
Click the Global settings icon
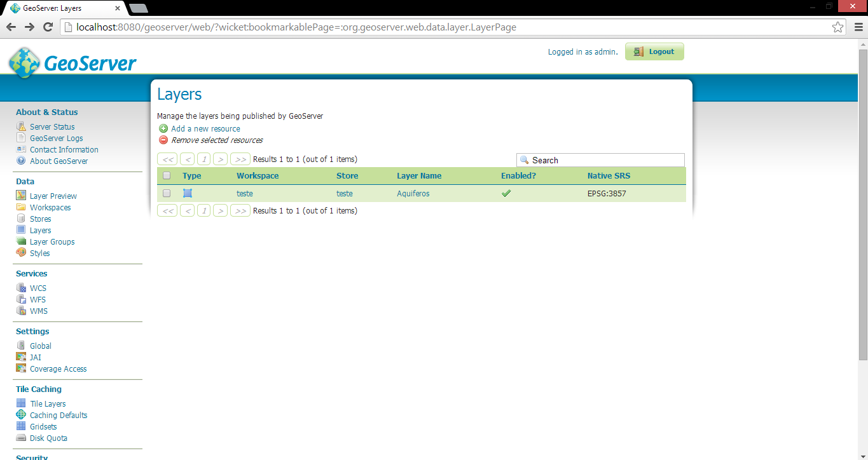21,346
